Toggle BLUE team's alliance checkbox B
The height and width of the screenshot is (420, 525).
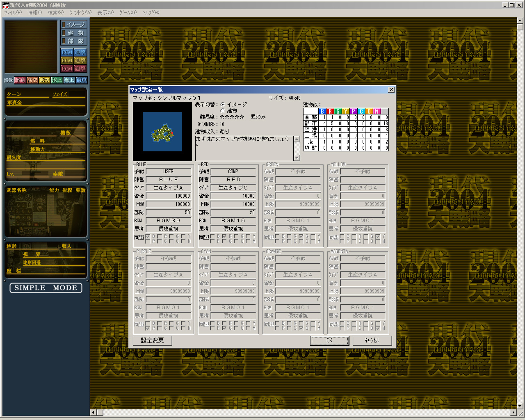click(148, 237)
